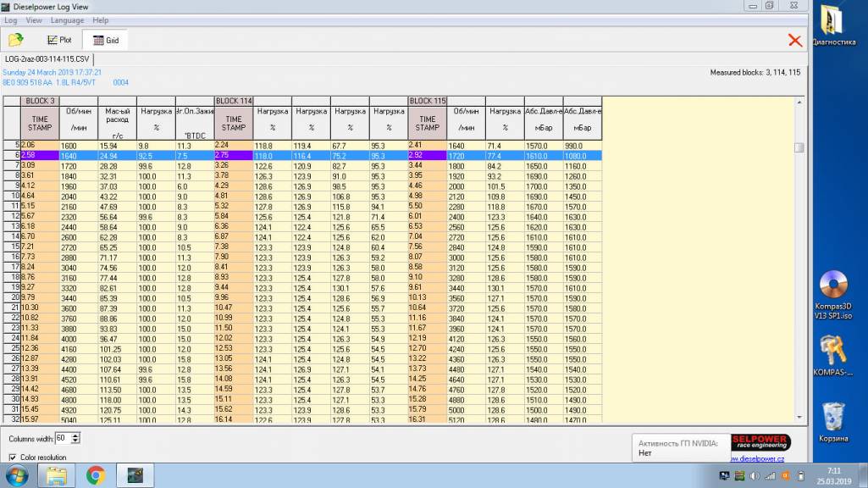Switch to the Plot view
The height and width of the screenshot is (488, 868).
[59, 40]
